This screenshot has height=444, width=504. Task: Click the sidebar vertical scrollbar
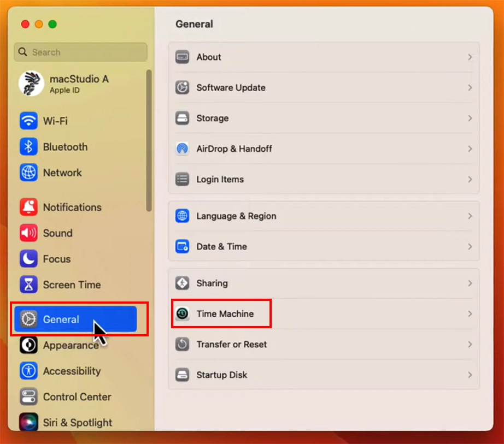(x=149, y=140)
